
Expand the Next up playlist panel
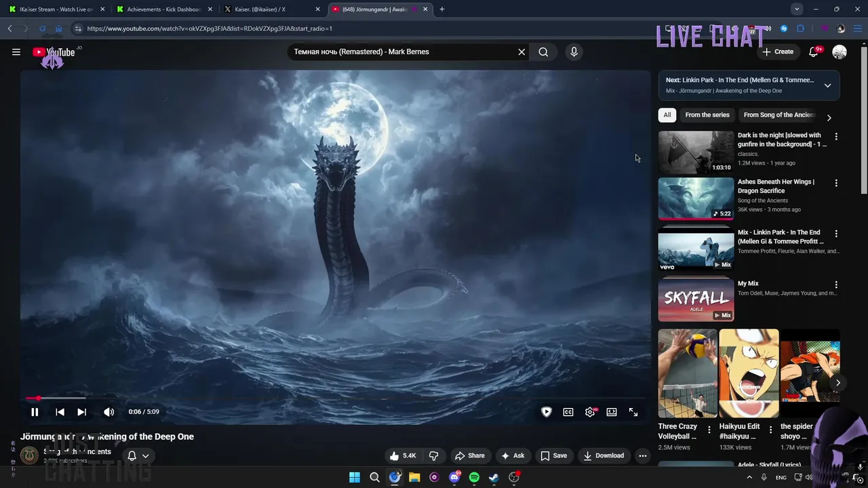coord(827,85)
